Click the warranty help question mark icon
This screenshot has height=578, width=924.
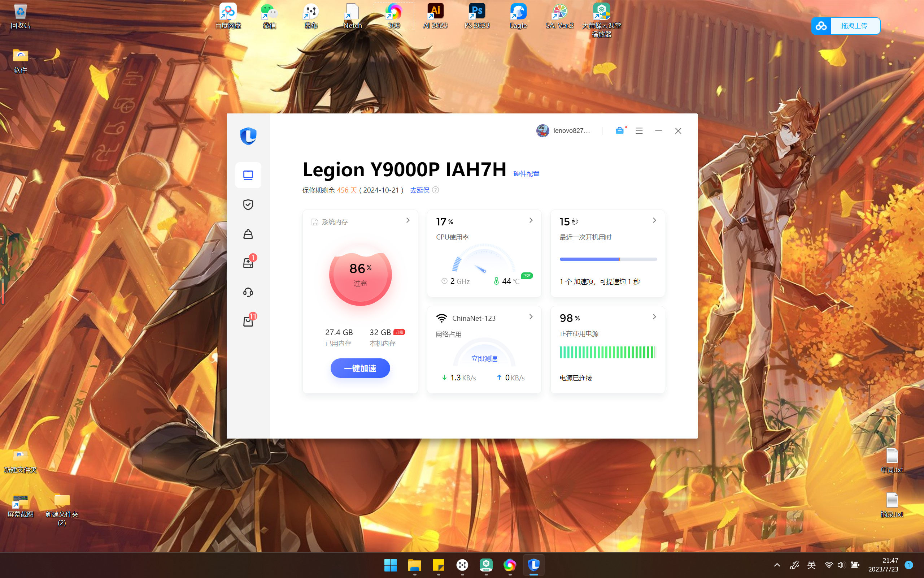pyautogui.click(x=435, y=190)
